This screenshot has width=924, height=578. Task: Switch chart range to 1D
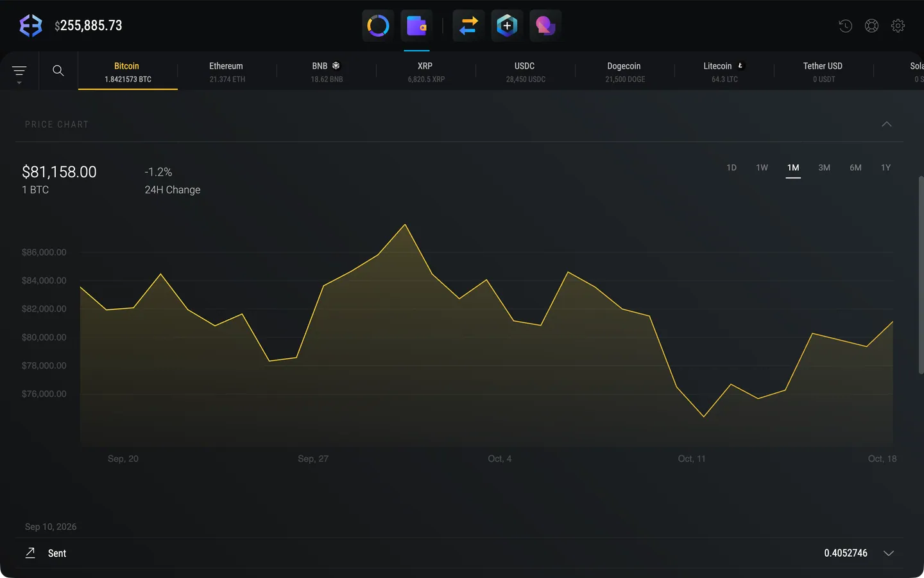click(732, 168)
